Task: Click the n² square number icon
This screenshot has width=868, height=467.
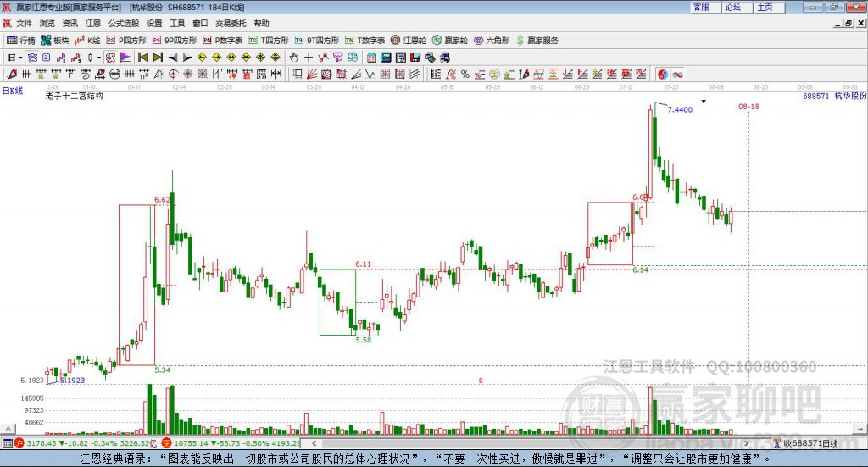Action: [144, 74]
